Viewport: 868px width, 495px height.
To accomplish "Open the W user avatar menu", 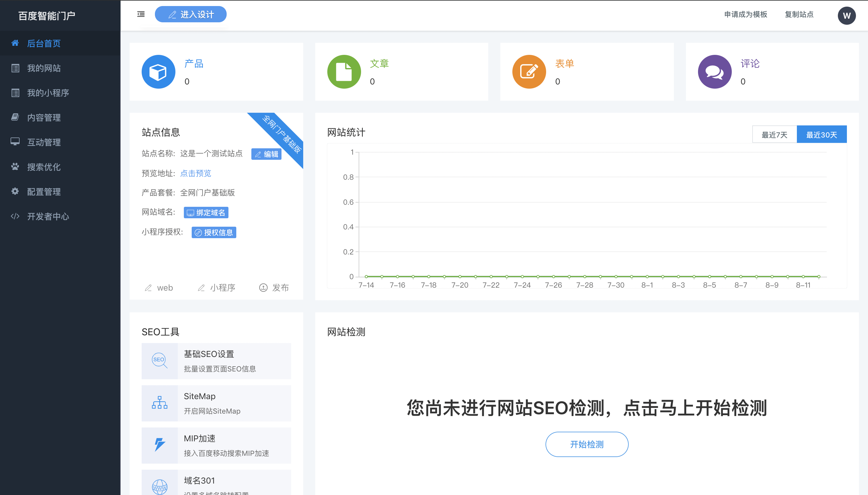I will tap(847, 16).
